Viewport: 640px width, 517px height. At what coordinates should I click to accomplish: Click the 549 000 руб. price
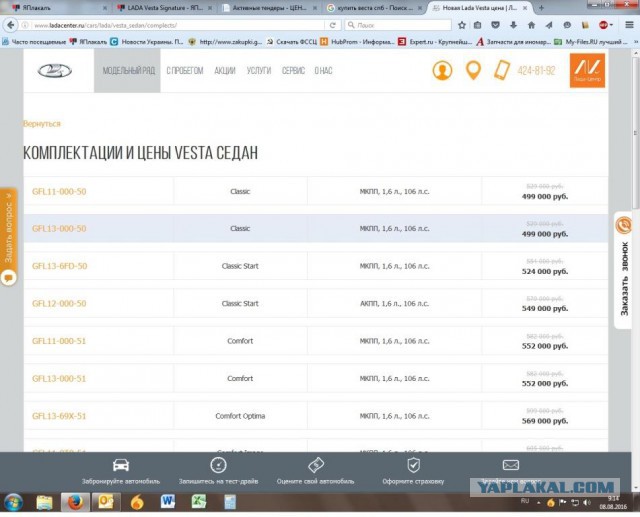[x=545, y=308]
